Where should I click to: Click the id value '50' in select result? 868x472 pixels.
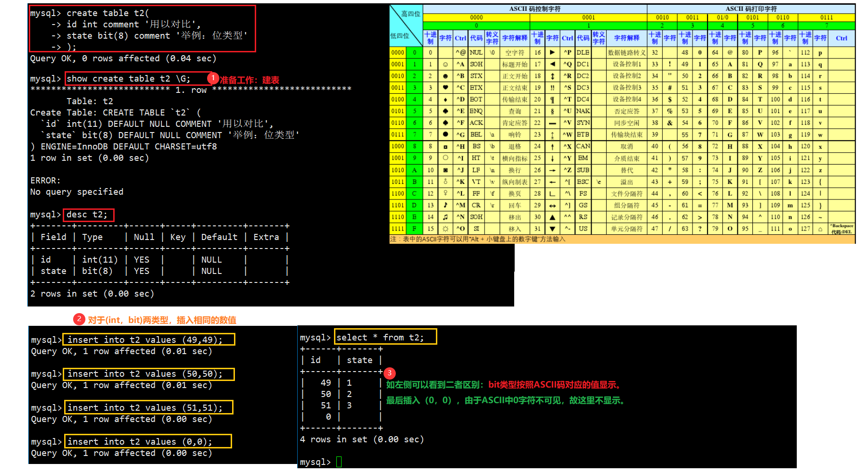[326, 394]
